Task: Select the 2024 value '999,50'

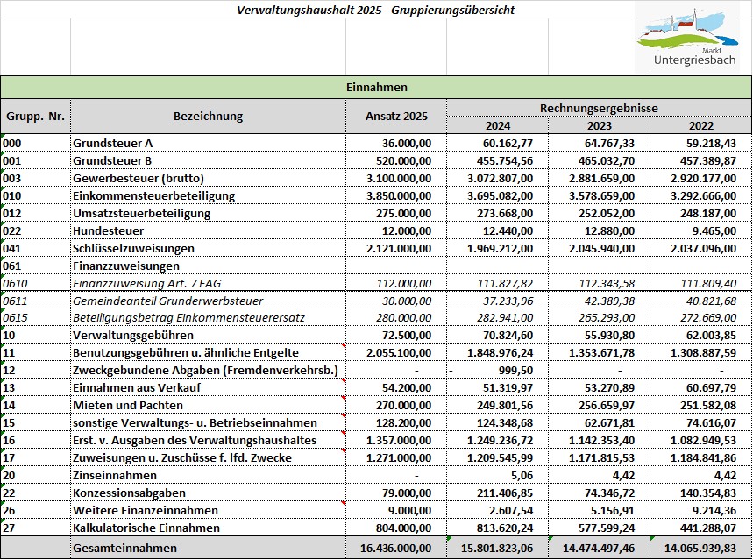Action: click(x=515, y=371)
